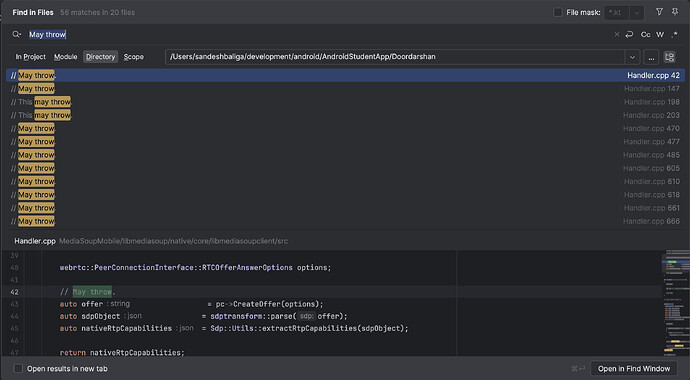690x380 pixels.
Task: Expand recent directories dropdown arrow
Action: point(632,57)
